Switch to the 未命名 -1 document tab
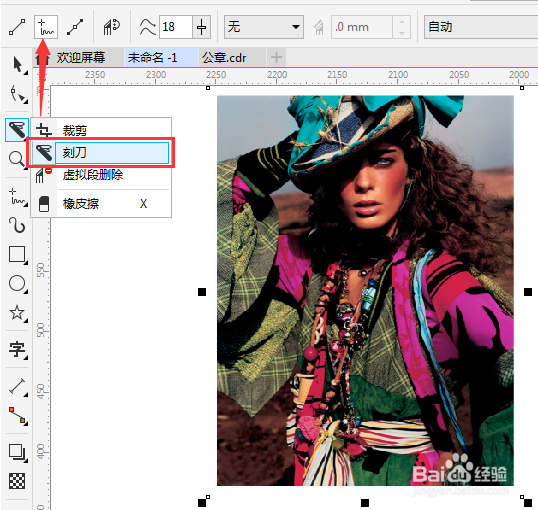The height and width of the screenshot is (510, 538). pyautogui.click(x=153, y=58)
